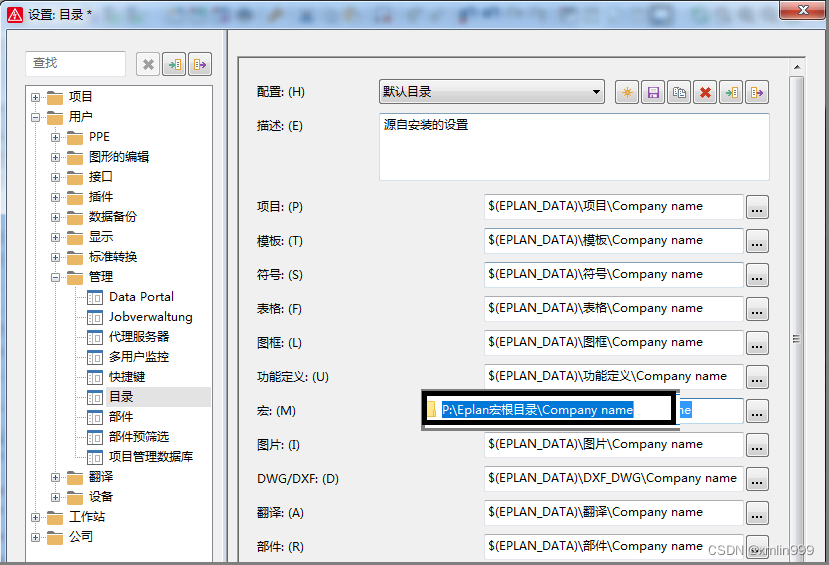Open browse button for 模板 (T) path
829x565 pixels.
(x=757, y=241)
